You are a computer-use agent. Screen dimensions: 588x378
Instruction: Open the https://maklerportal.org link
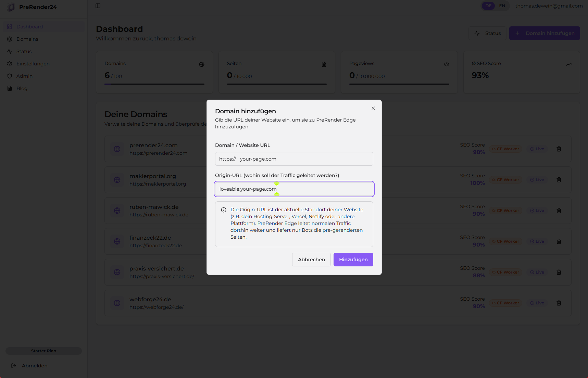(x=158, y=184)
